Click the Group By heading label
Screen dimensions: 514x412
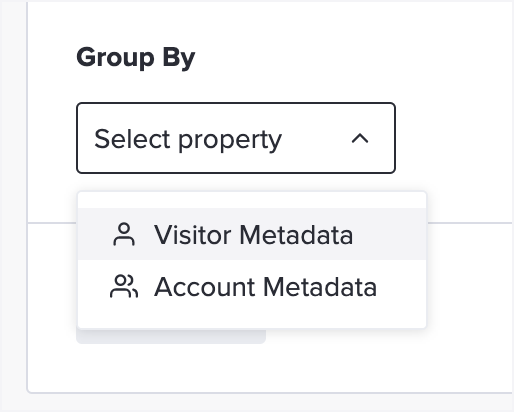coord(136,58)
